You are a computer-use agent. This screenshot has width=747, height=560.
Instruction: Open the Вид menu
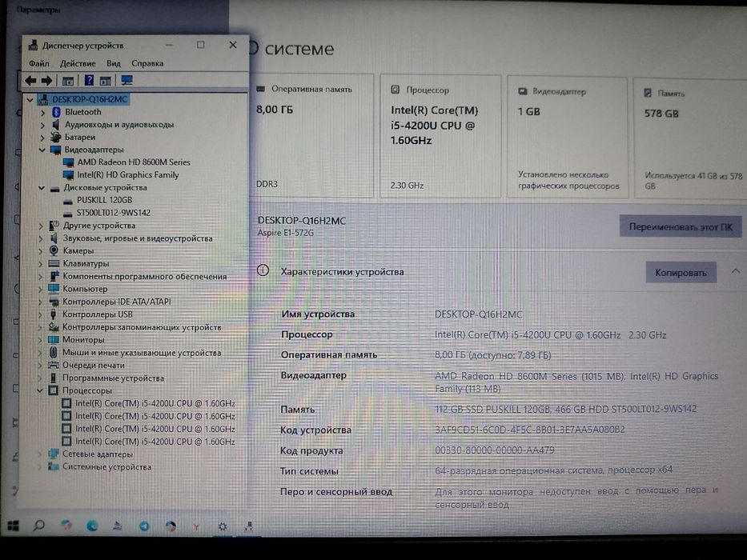coord(114,63)
